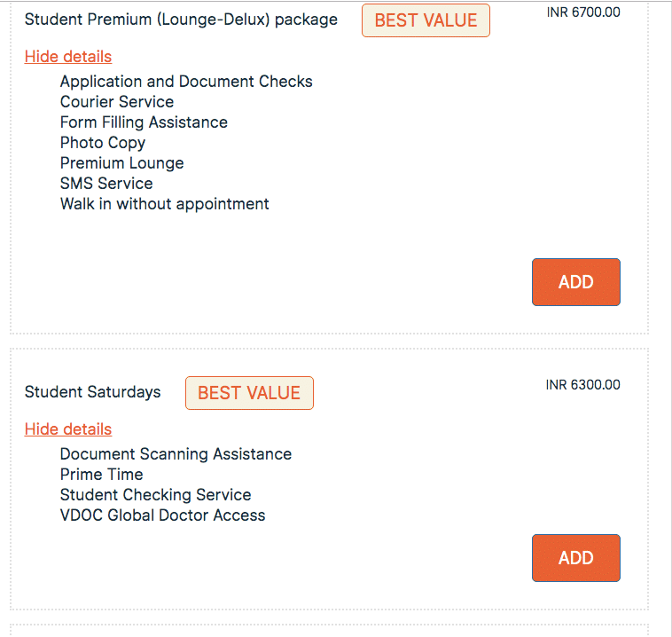
Task: Click the Courier Service list item
Action: click(x=117, y=102)
